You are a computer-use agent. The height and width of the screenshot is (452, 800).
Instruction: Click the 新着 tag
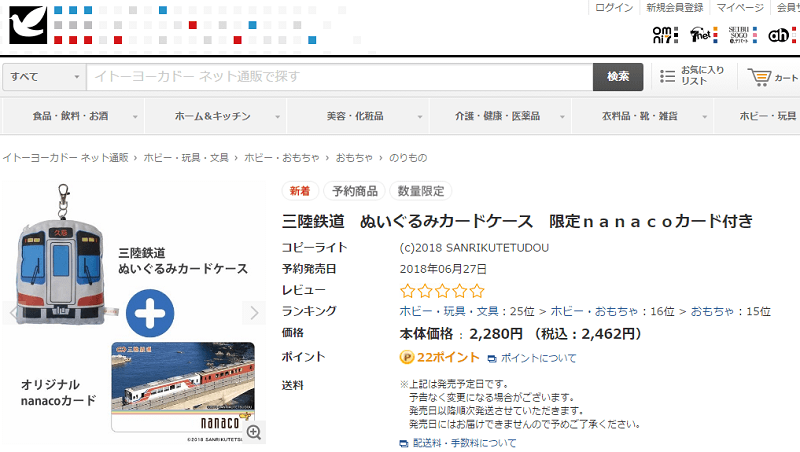pyautogui.click(x=300, y=191)
